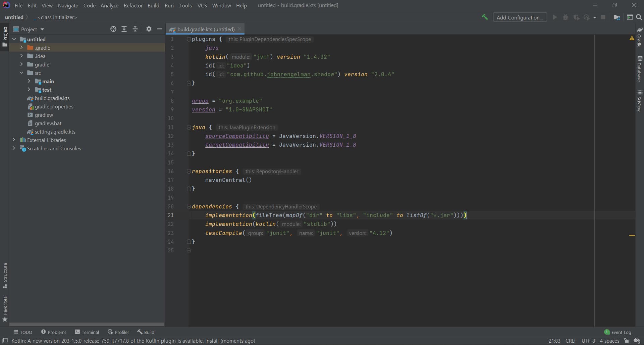Select Opened File using the target icon
Viewport: 644px width, 345px height.
point(114,29)
